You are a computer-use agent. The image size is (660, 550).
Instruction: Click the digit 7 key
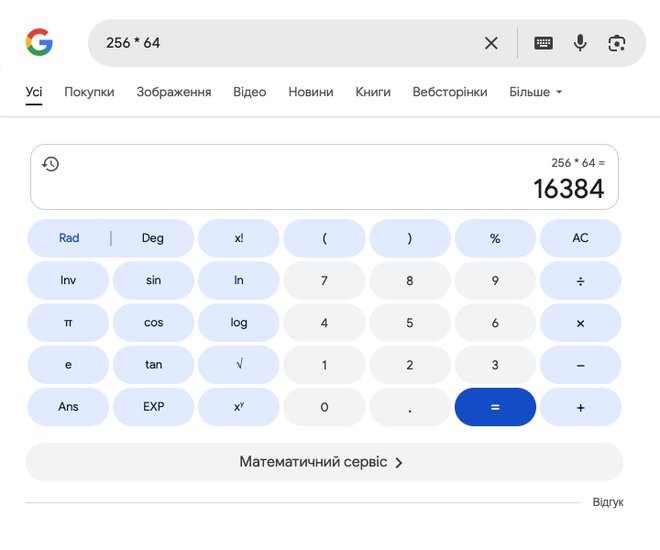pos(324,280)
